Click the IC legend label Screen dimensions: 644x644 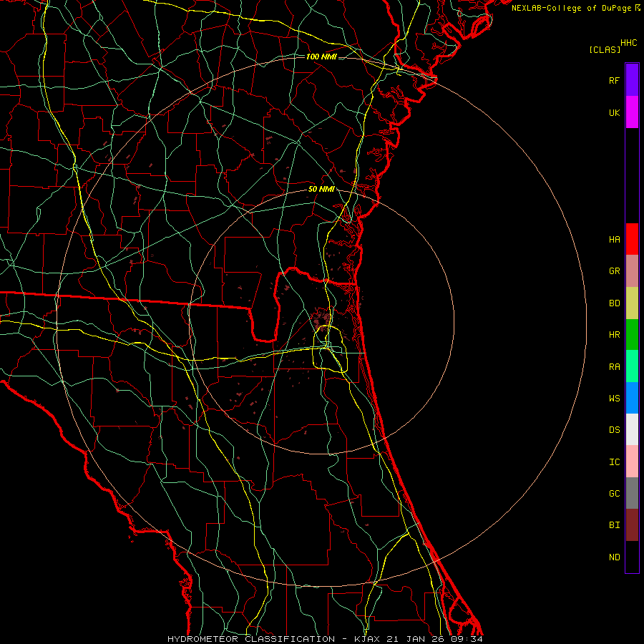[x=614, y=462]
